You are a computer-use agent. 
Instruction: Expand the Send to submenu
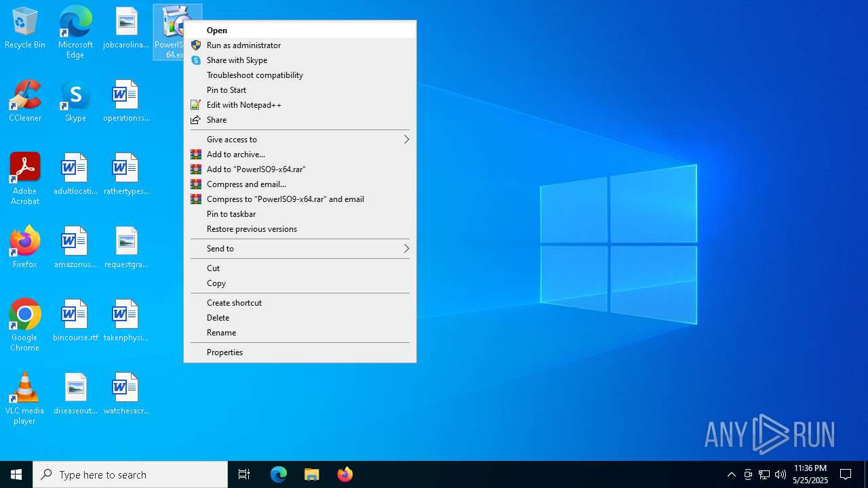tap(300, 248)
